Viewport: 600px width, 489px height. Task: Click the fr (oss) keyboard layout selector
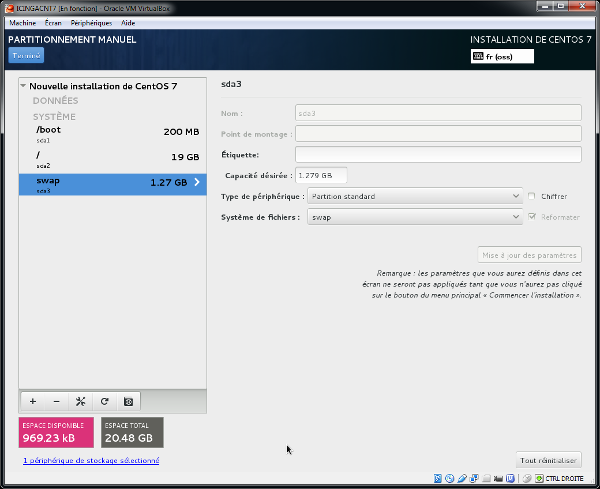click(502, 56)
